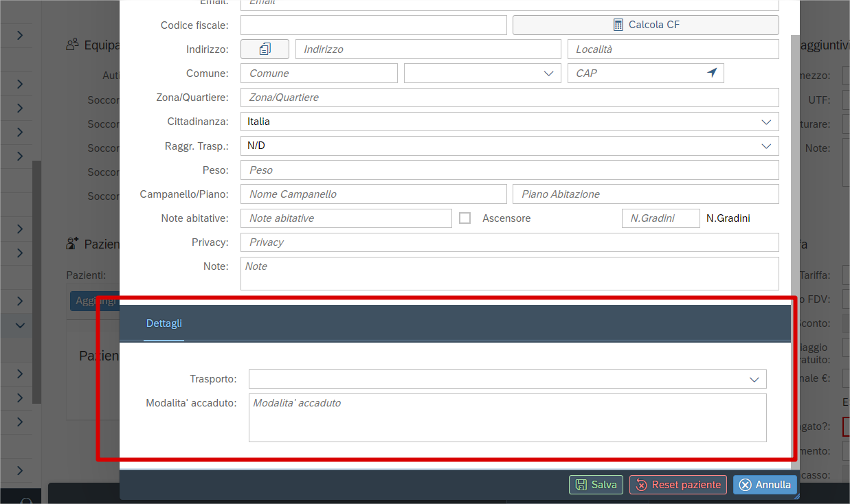Focus the Nome Campanello field
The width and height of the screenshot is (850, 504).
(x=373, y=194)
